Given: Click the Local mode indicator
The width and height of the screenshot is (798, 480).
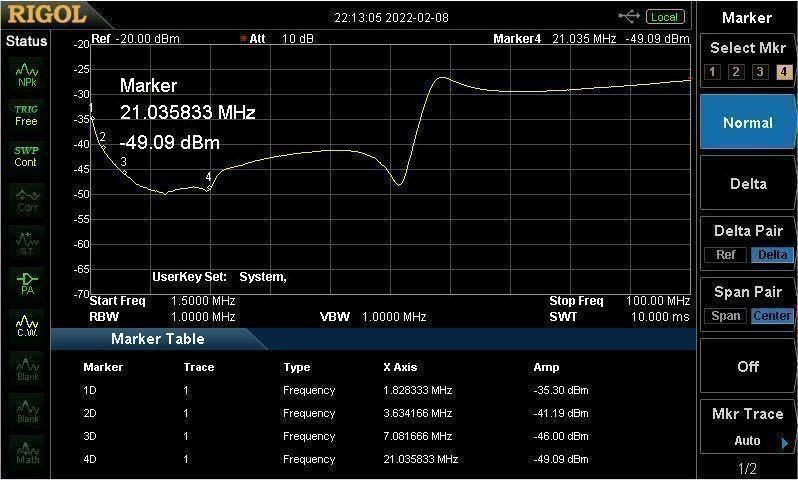Looking at the screenshot, I should pyautogui.click(x=665, y=17).
